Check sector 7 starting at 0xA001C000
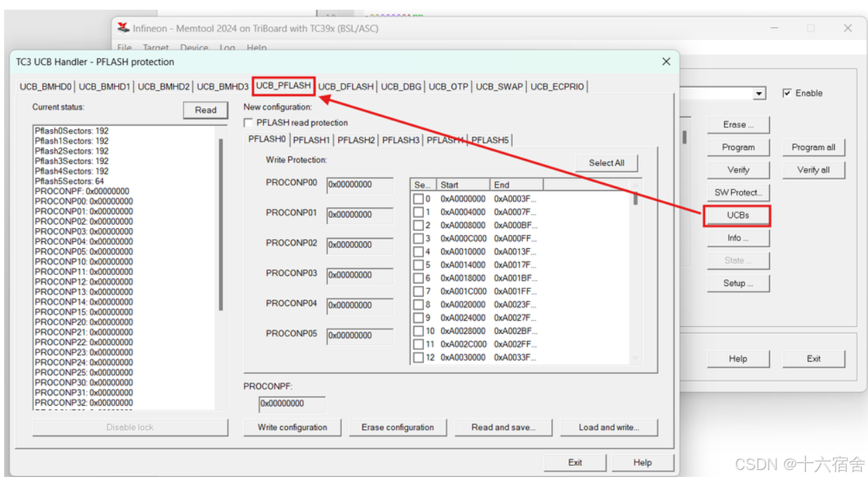Screen dimensions: 868x479 pos(418,292)
